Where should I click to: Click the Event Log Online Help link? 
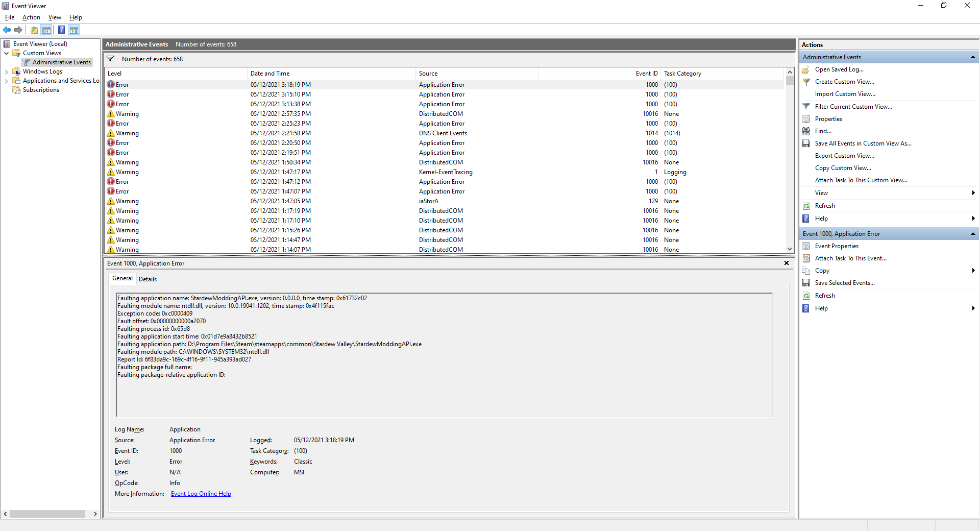pos(201,493)
